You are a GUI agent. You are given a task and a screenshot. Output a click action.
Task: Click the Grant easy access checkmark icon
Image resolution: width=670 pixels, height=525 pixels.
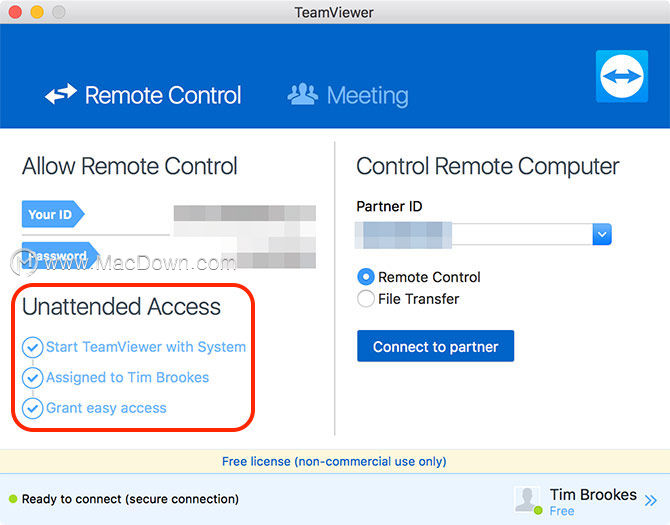tap(32, 408)
